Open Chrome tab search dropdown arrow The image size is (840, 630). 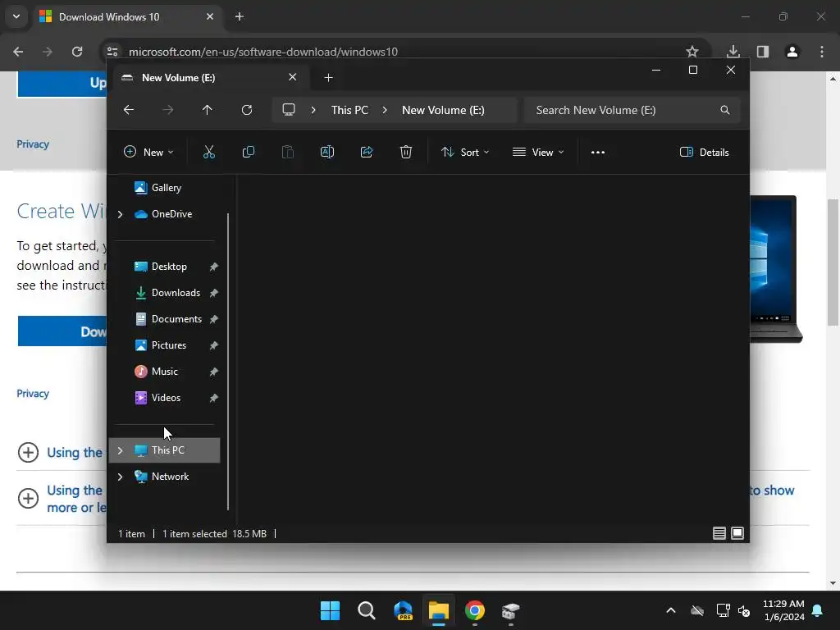(16, 16)
